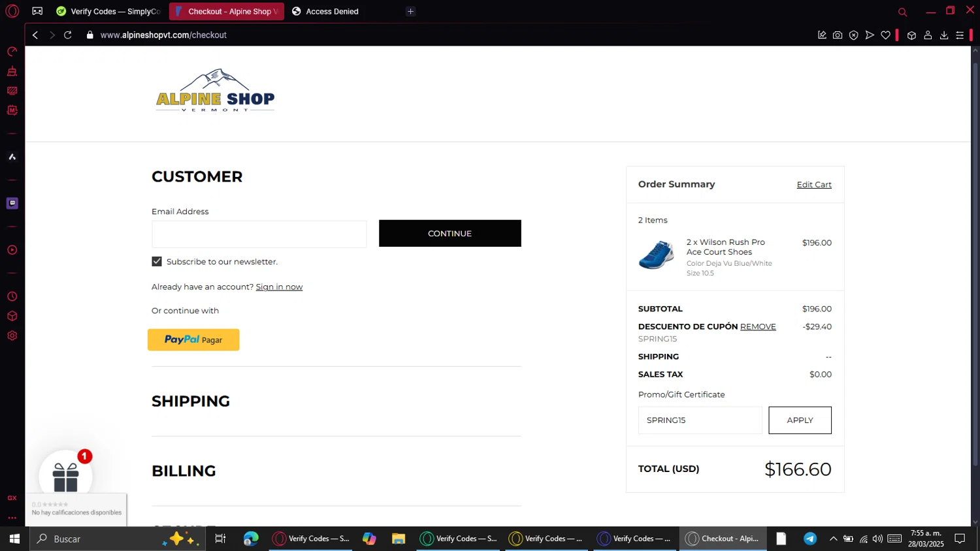Switch to Verify Codes SimplyCodes tab
The width and height of the screenshot is (980, 551).
108,11
